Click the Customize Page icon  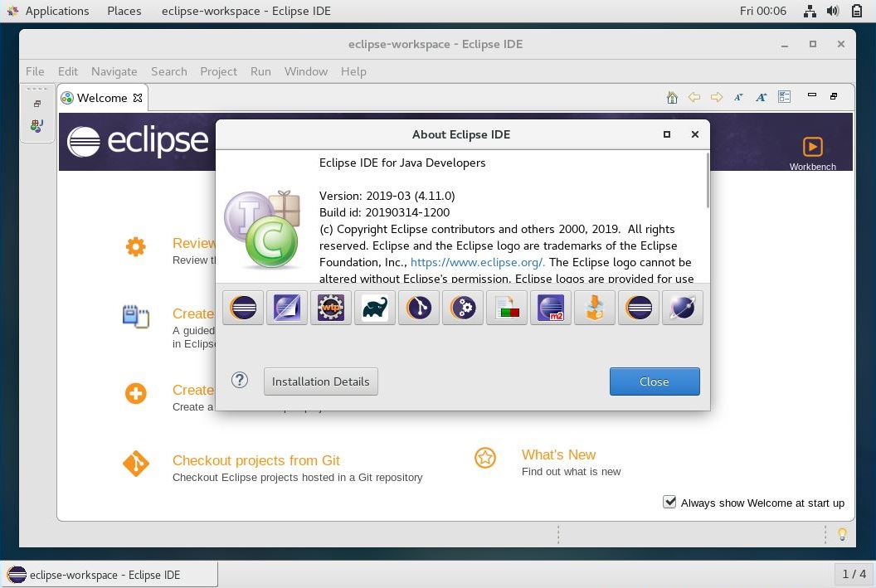tap(784, 96)
